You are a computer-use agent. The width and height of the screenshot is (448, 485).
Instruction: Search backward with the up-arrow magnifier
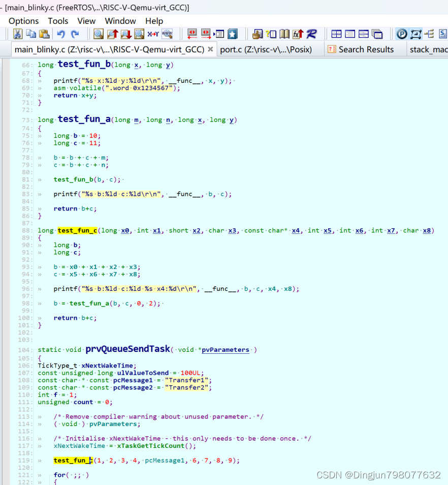(x=112, y=34)
